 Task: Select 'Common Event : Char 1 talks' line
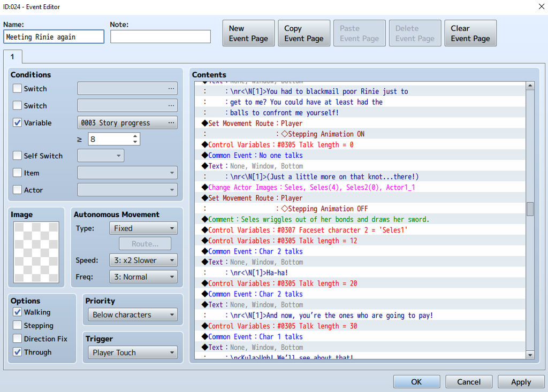(x=360, y=336)
